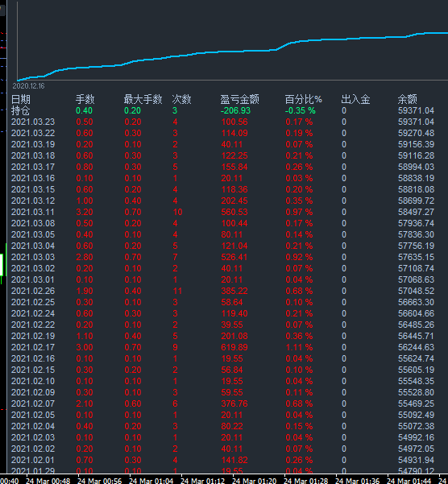This screenshot has height=484, width=448.
Task: Select the 最大手数 column header
Action: pyautogui.click(x=143, y=99)
